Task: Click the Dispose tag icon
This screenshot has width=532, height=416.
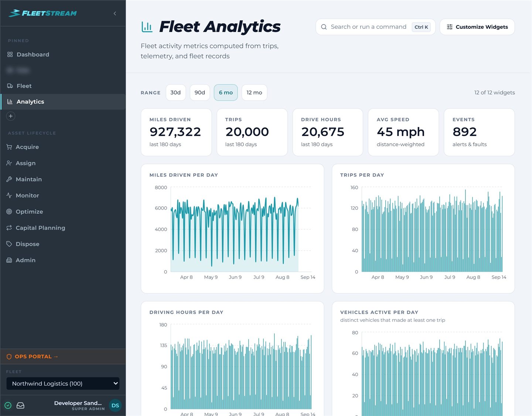Action: pos(9,244)
